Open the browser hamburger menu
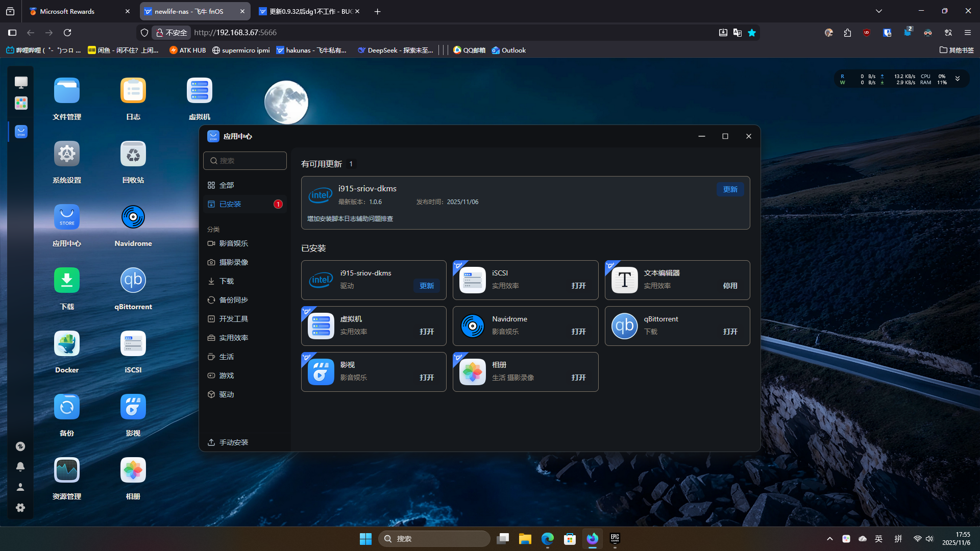 pos(968,33)
